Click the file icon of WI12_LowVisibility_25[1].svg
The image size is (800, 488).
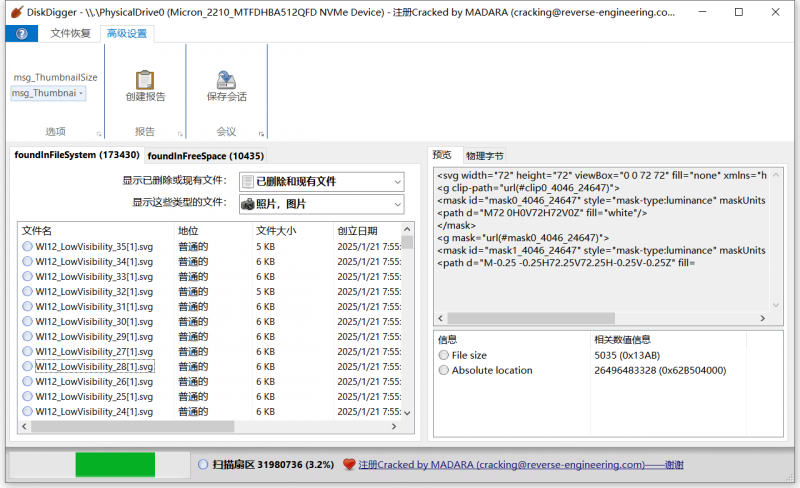point(28,397)
